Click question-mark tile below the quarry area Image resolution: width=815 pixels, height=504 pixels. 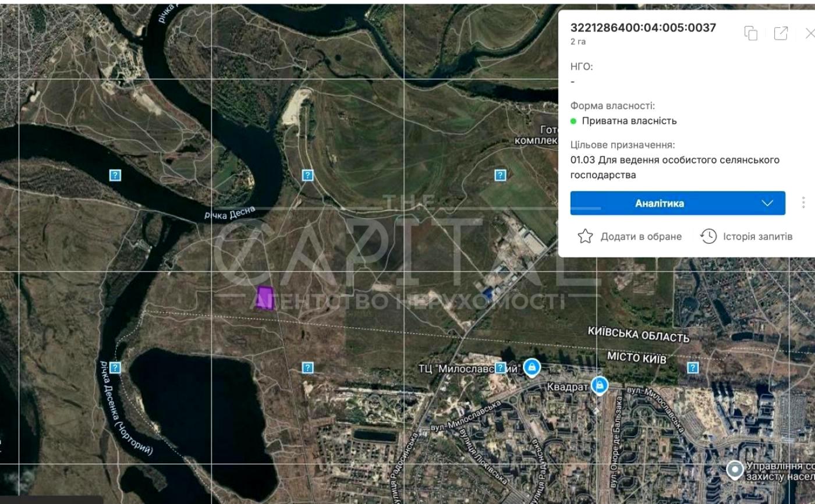pyautogui.click(x=307, y=175)
